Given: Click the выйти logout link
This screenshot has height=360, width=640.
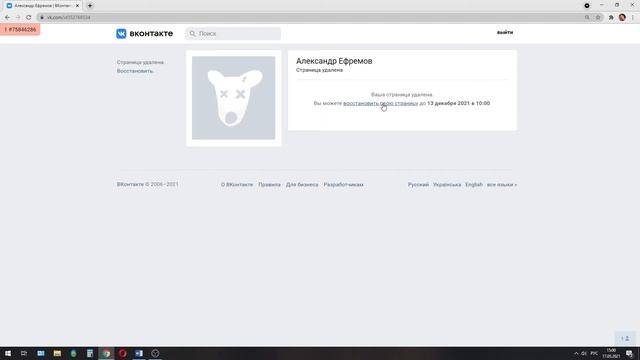Looking at the screenshot, I should [505, 32].
